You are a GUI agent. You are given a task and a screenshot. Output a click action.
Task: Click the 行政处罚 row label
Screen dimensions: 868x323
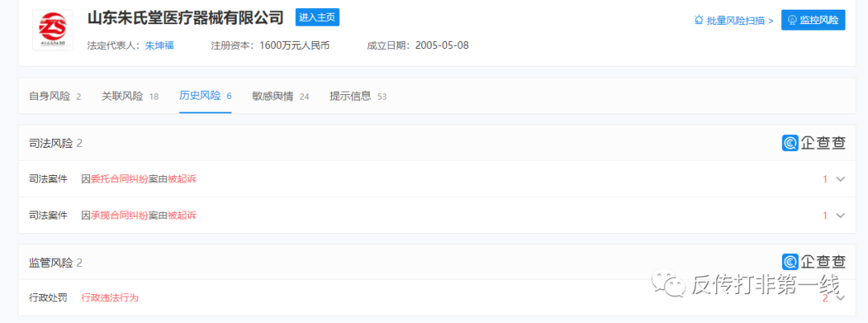coord(48,297)
